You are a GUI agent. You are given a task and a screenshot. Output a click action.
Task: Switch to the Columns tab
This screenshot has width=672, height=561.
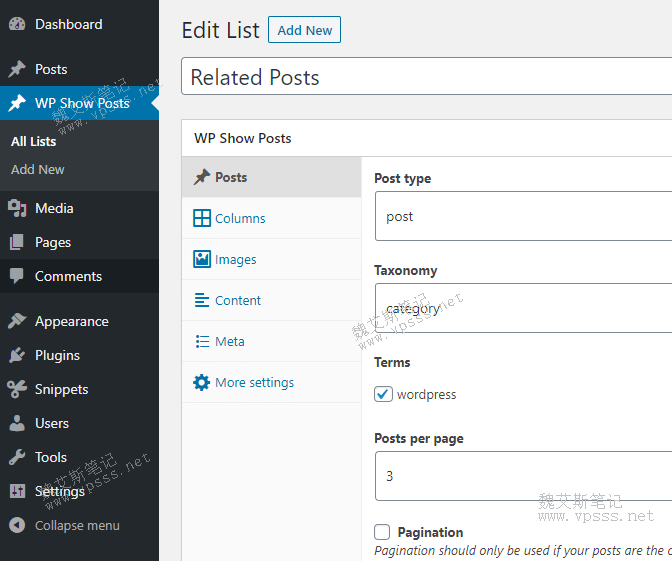tap(272, 218)
